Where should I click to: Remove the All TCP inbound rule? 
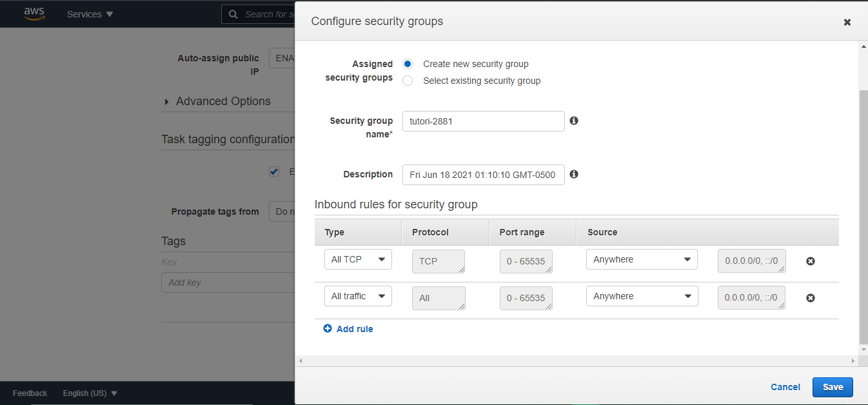click(x=811, y=261)
